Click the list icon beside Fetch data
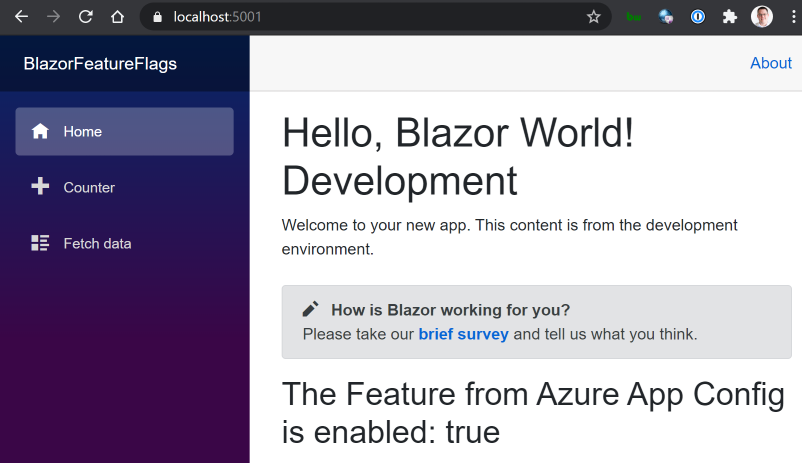 (x=40, y=243)
